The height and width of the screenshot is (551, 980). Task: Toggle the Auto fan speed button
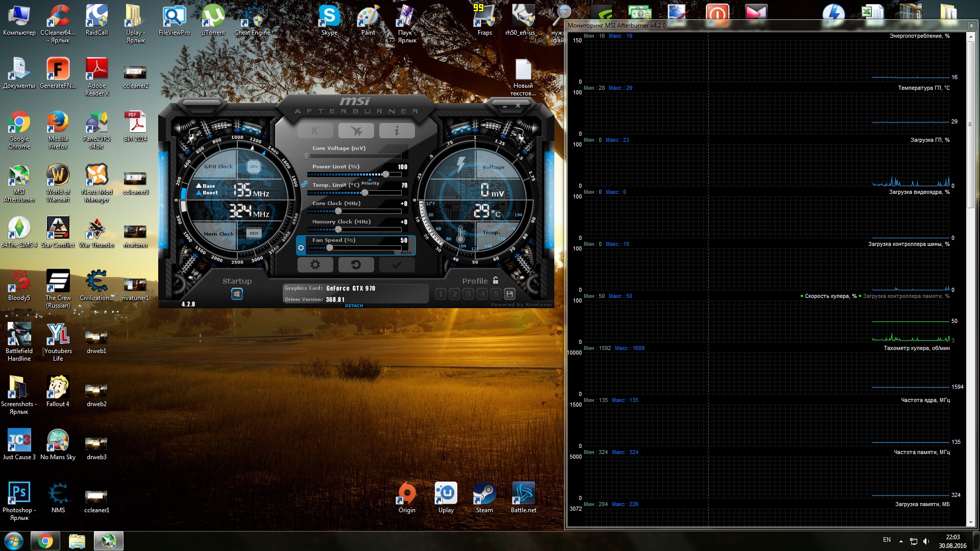(x=406, y=253)
